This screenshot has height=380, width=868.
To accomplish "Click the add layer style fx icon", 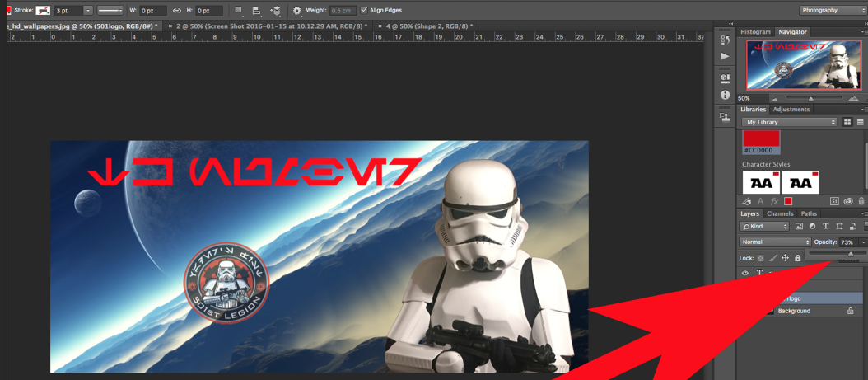I will [774, 202].
